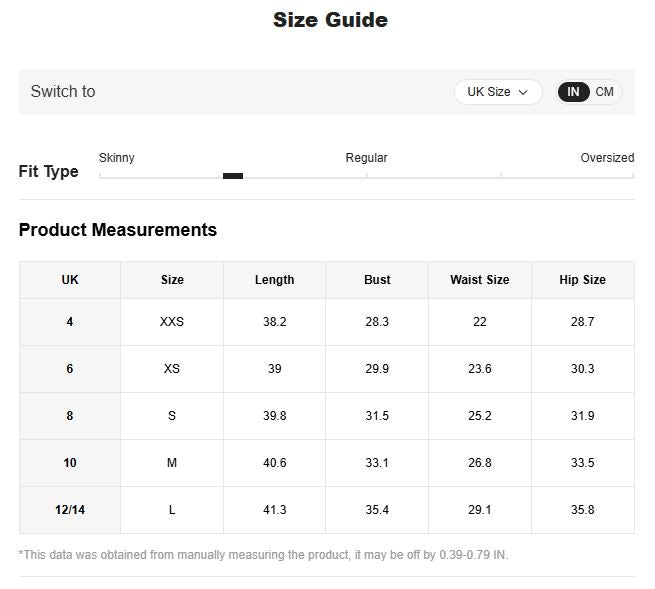Switch measurements to CM

(x=604, y=92)
